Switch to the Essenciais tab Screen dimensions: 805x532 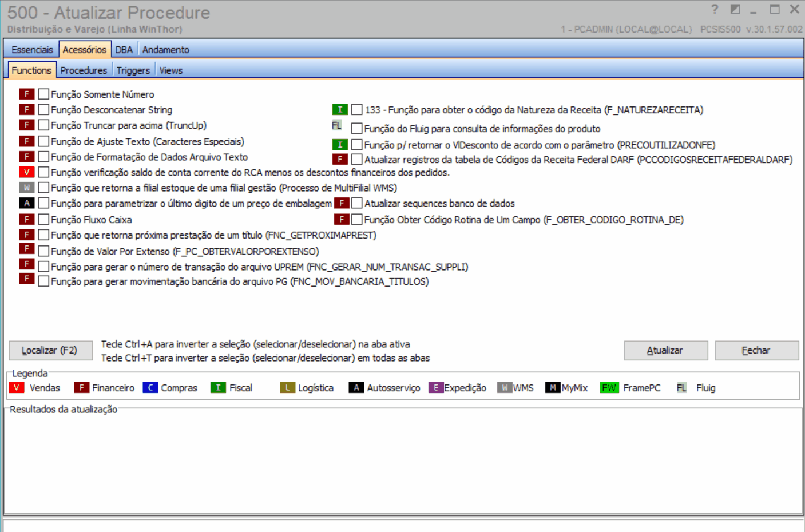(x=32, y=50)
